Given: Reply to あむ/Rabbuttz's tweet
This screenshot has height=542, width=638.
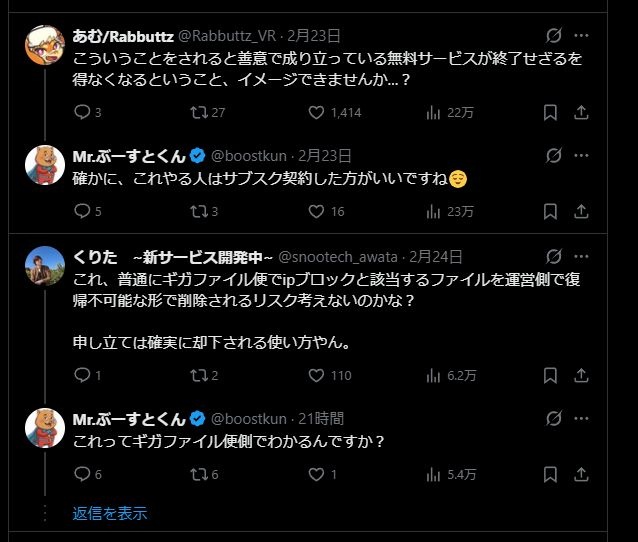Looking at the screenshot, I should pyautogui.click(x=82, y=113).
